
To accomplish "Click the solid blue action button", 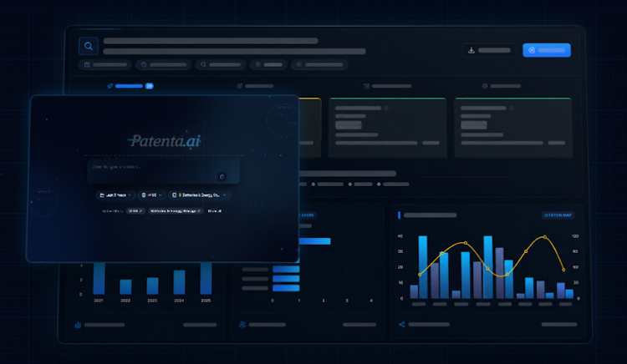I will pos(547,50).
